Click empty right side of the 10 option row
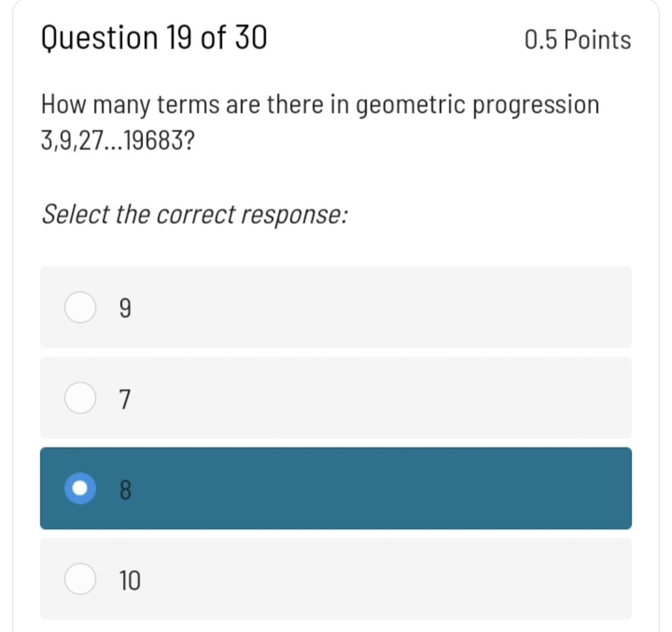This screenshot has height=632, width=672. [x=498, y=579]
